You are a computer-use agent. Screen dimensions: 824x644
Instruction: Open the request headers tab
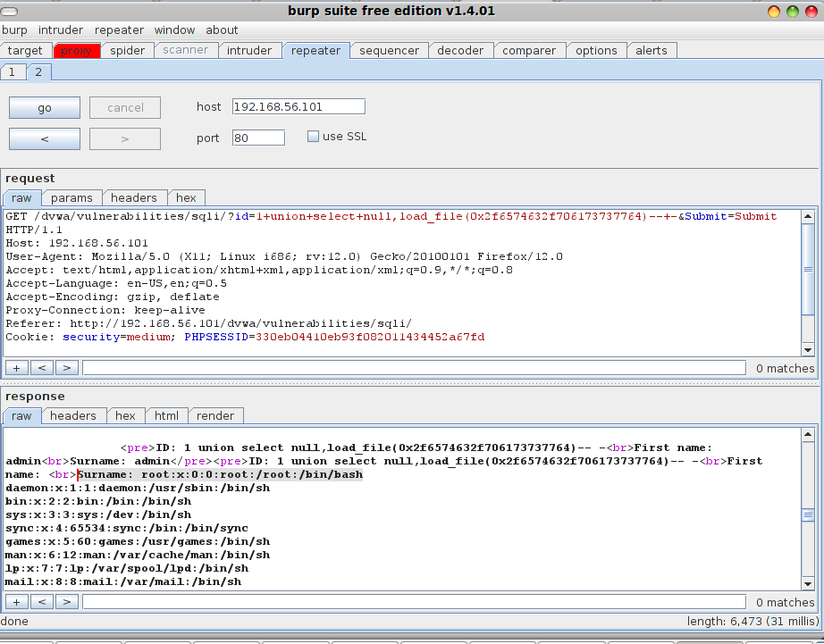pos(133,198)
